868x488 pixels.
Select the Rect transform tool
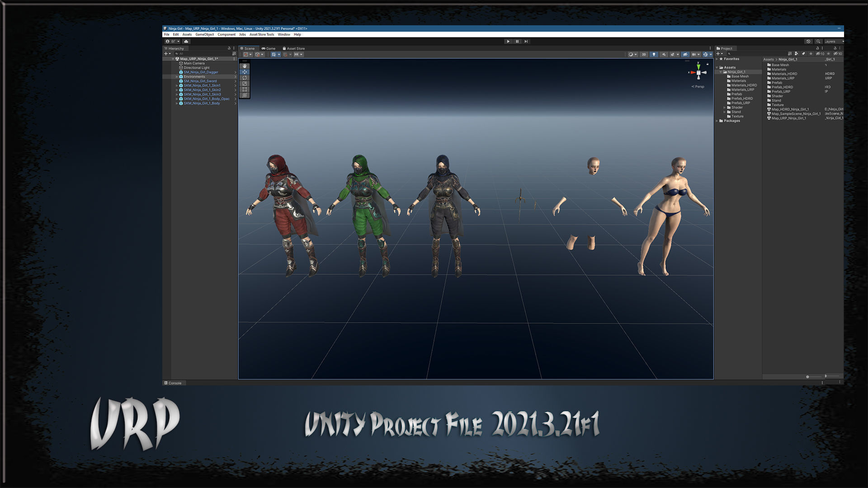[245, 89]
